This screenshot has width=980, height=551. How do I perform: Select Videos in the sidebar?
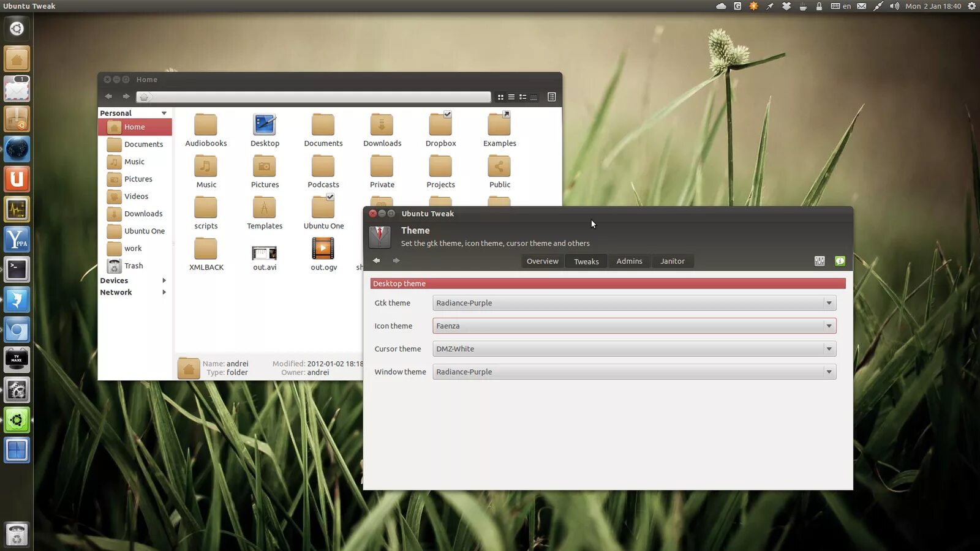pos(135,197)
